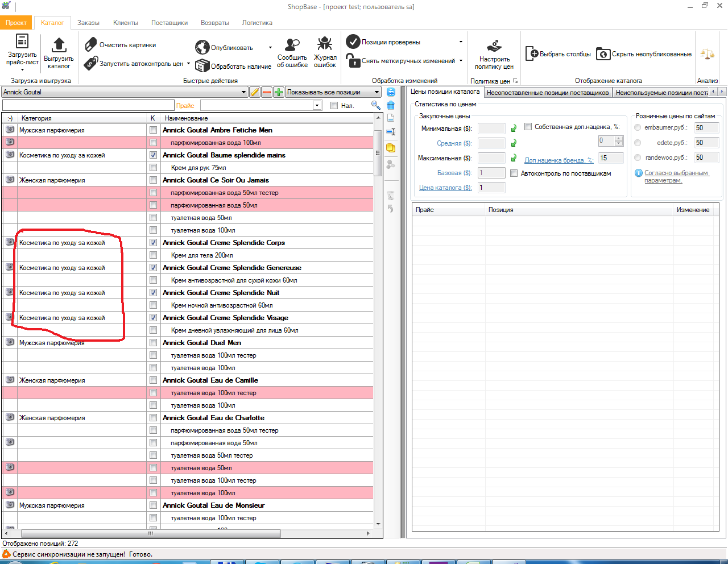This screenshot has width=728, height=564.
Task: Open the Annick Goutal brand dropdown
Action: (x=243, y=92)
